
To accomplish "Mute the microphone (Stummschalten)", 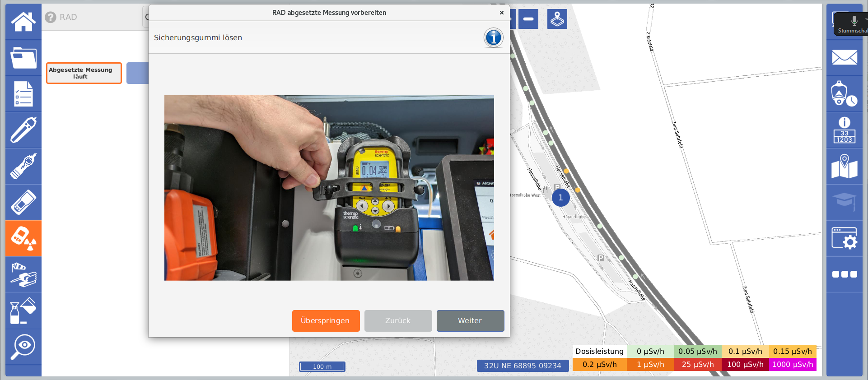I will 853,24.
